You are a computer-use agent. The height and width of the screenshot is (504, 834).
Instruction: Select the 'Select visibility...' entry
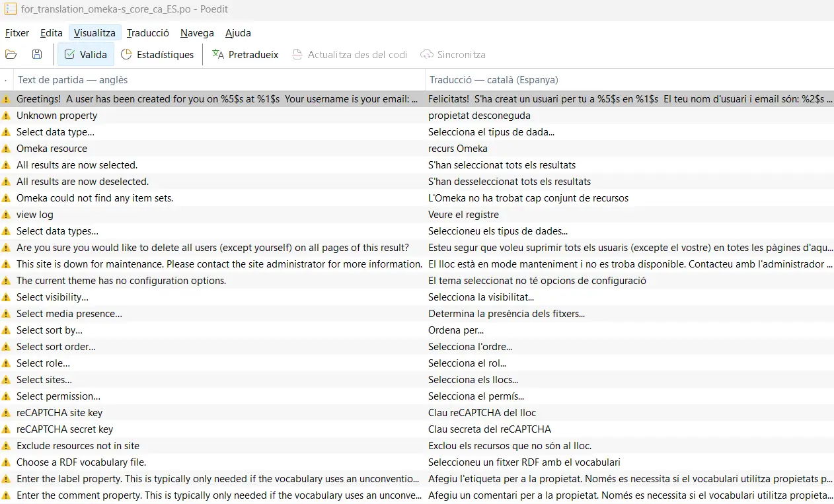(x=198, y=297)
